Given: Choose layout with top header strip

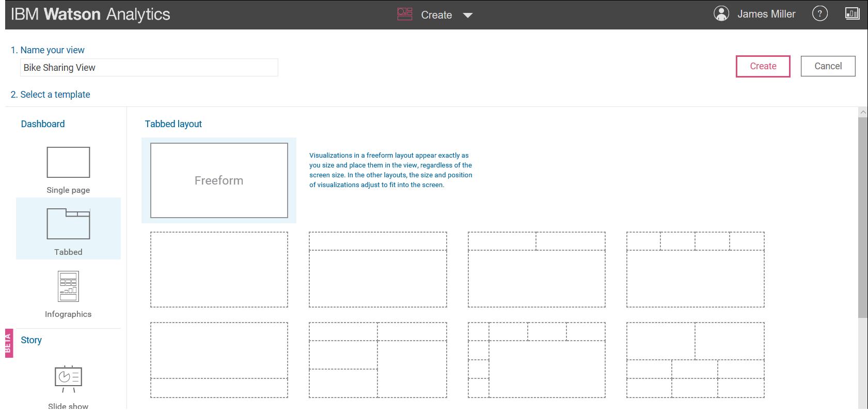Looking at the screenshot, I should pos(378,269).
